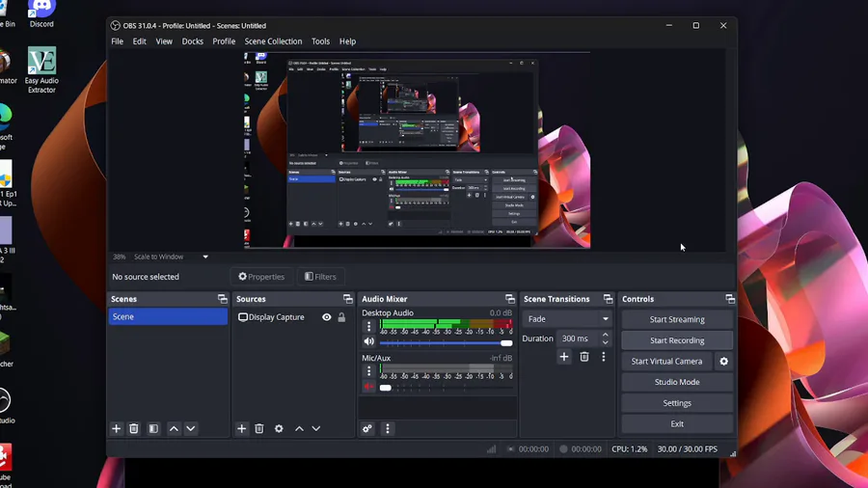
Task: Open the Help menu
Action: 347,41
